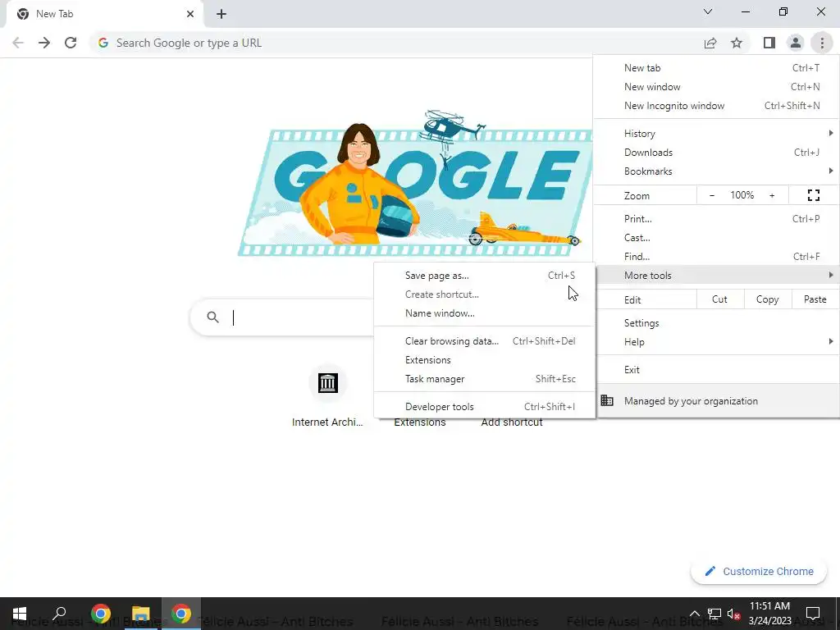Click the Customize Chrome button
The height and width of the screenshot is (630, 840).
(x=759, y=571)
